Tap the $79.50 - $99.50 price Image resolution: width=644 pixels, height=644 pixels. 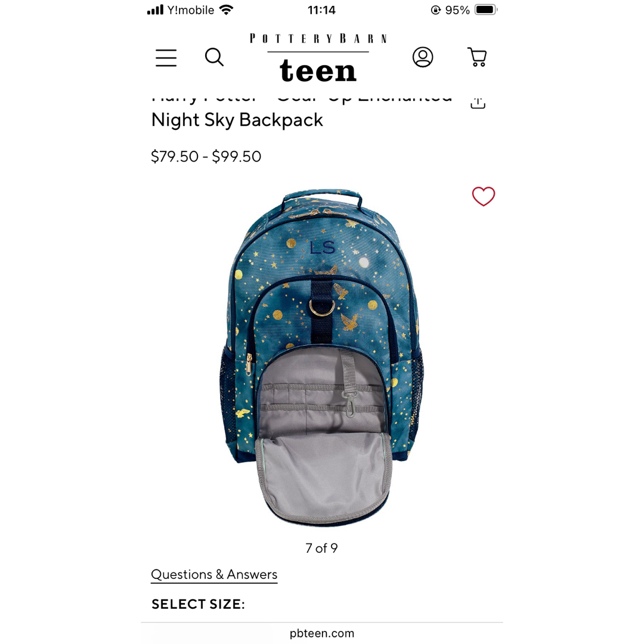[x=206, y=156]
